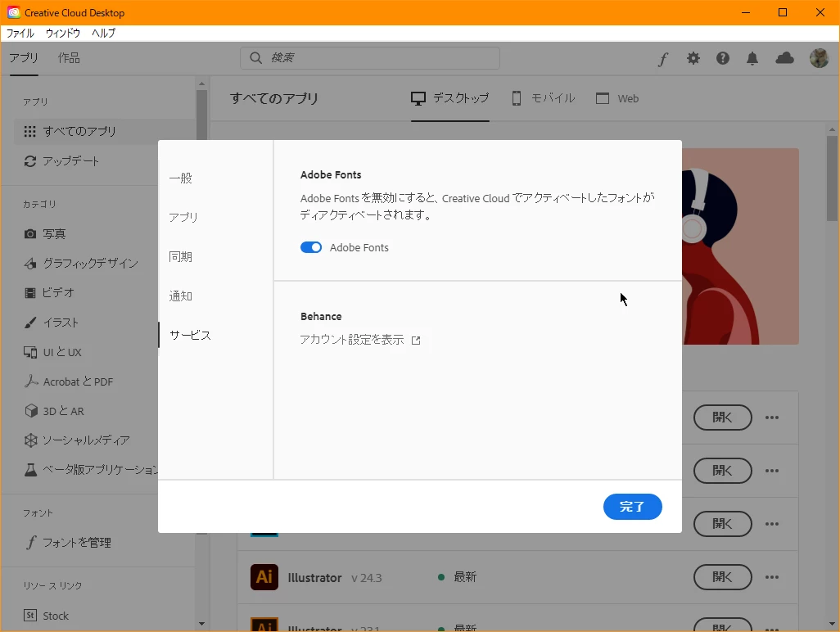The height and width of the screenshot is (632, 840).
Task: Click the browser icon on Web tab
Action: point(603,98)
